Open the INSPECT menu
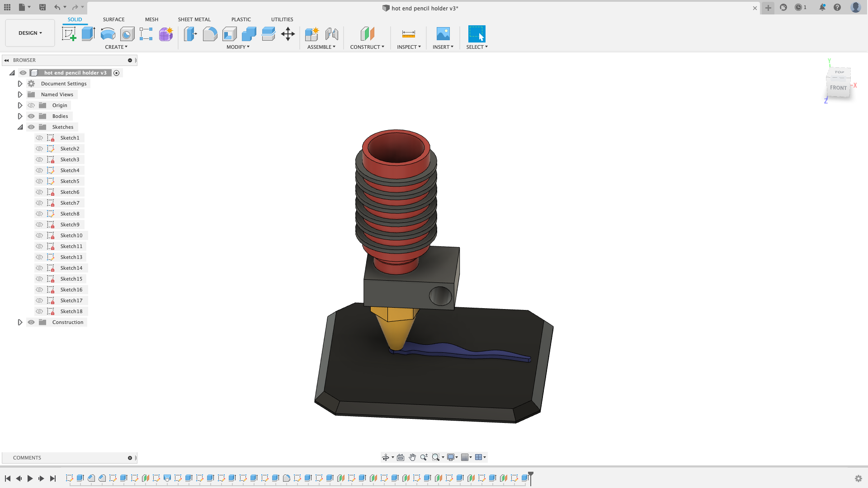Viewport: 868px width, 488px height. (409, 47)
